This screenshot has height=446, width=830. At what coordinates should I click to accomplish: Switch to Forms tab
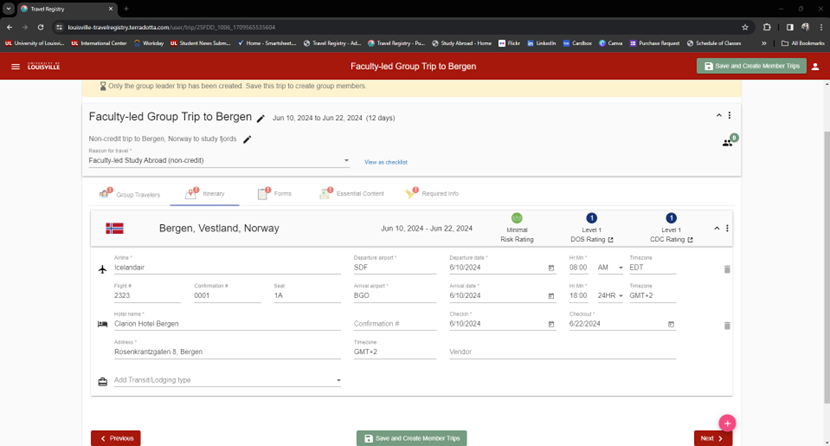[x=274, y=194]
